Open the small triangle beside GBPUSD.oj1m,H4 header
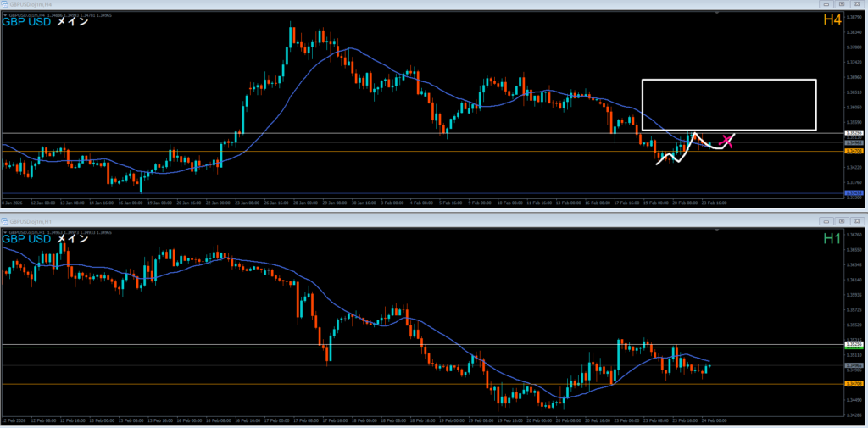The image size is (868, 428). pyautogui.click(x=5, y=15)
